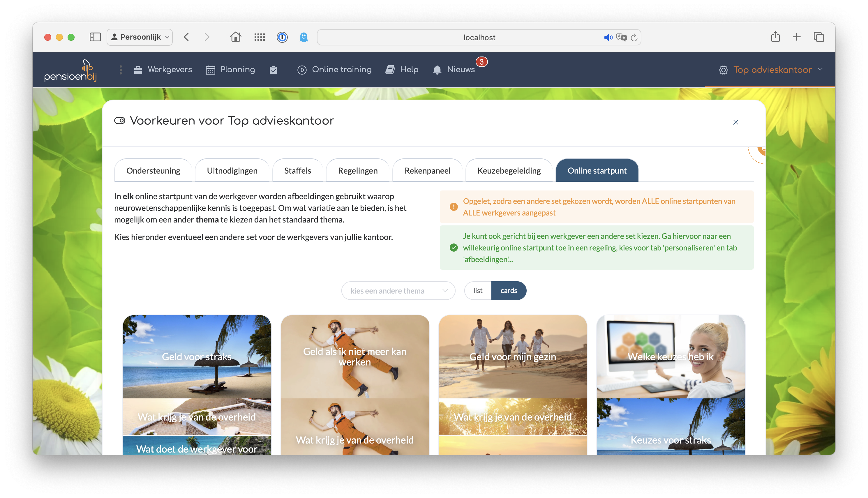Click the orange warning text about ALLE werkgevers

[599, 207]
